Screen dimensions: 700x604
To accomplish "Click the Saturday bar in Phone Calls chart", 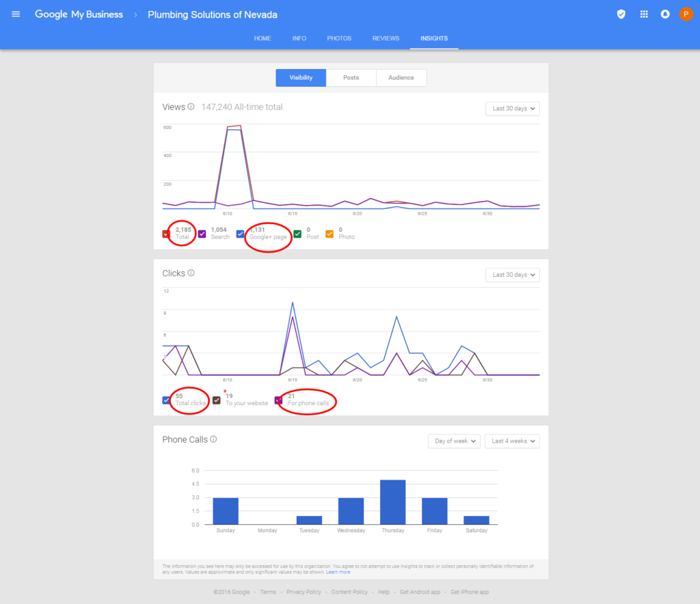I will click(476, 520).
